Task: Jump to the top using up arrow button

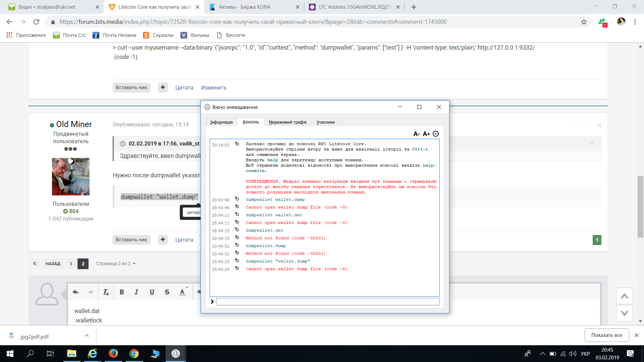Action: pyautogui.click(x=624, y=296)
